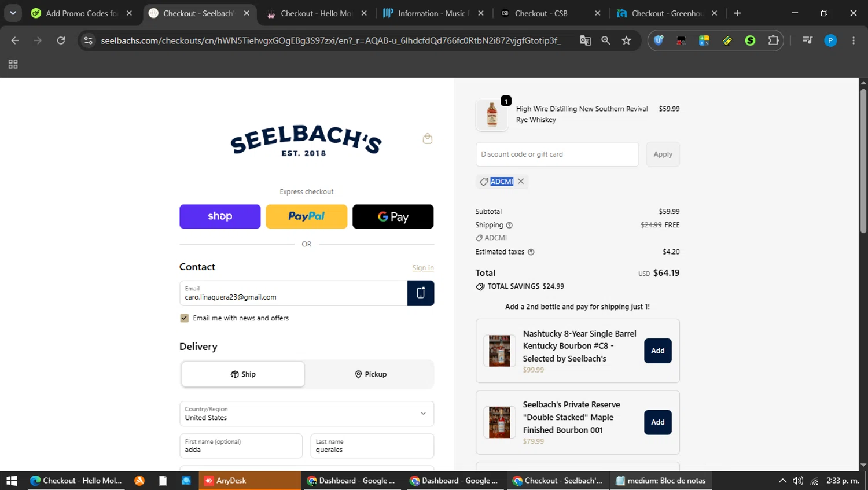Select the Pickup delivery option
The image size is (868, 490).
point(370,374)
